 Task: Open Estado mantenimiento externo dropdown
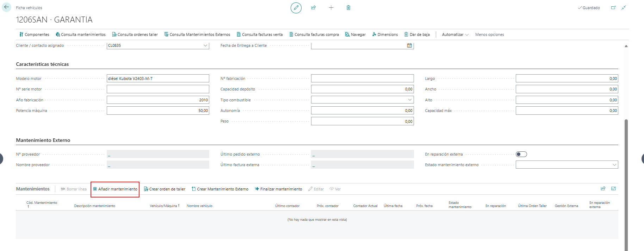(614, 165)
